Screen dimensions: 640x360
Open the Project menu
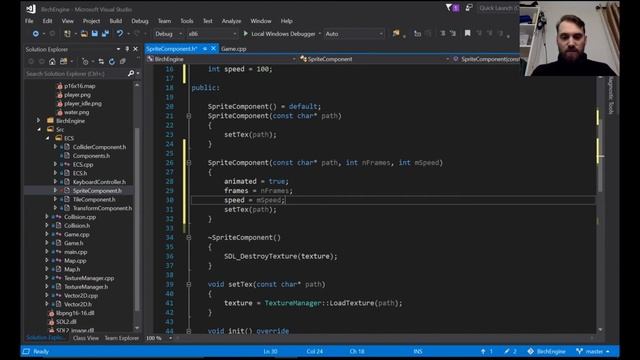(91, 21)
